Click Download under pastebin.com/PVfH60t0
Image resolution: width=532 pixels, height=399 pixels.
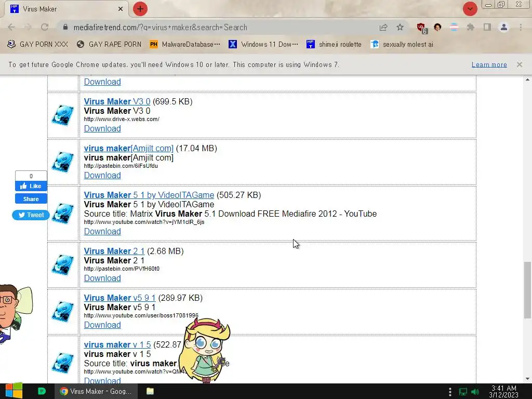(102, 278)
